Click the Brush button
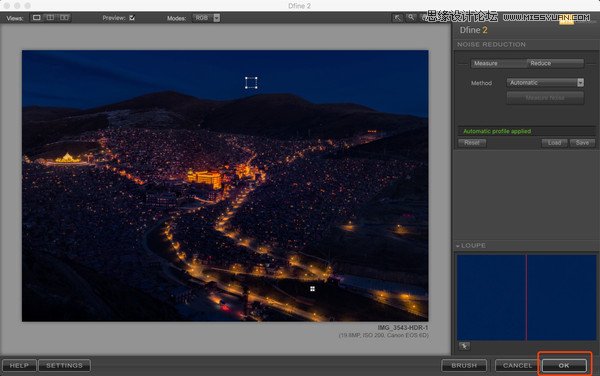600x376 pixels. [464, 365]
